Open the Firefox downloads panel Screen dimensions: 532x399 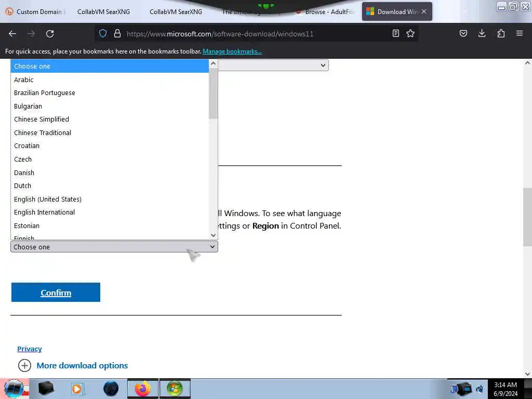[x=482, y=33]
